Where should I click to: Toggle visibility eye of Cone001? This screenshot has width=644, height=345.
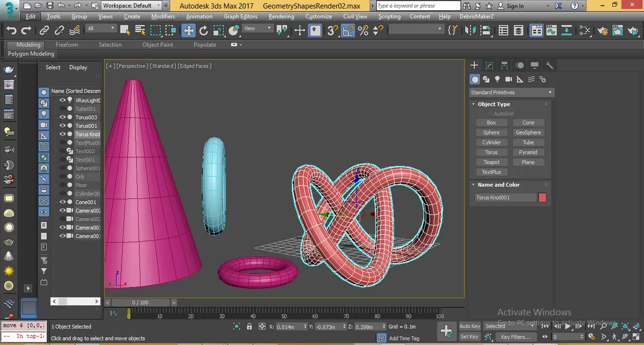[x=63, y=202]
